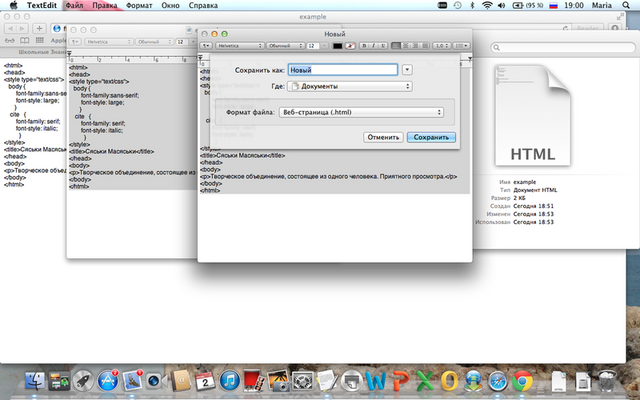640x400 pixels.
Task: Open paragraph styles dropdown in Новый window
Action: (206, 46)
